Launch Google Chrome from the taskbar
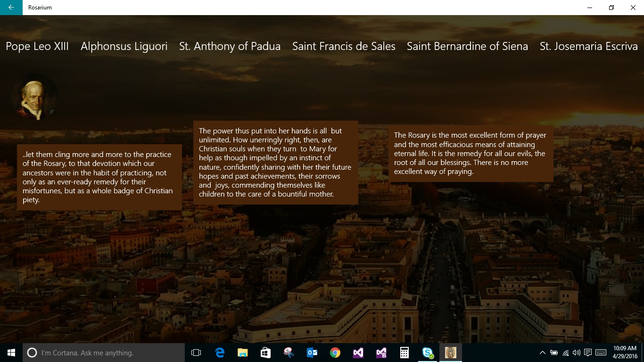This screenshot has width=644, height=362. pos(334,352)
